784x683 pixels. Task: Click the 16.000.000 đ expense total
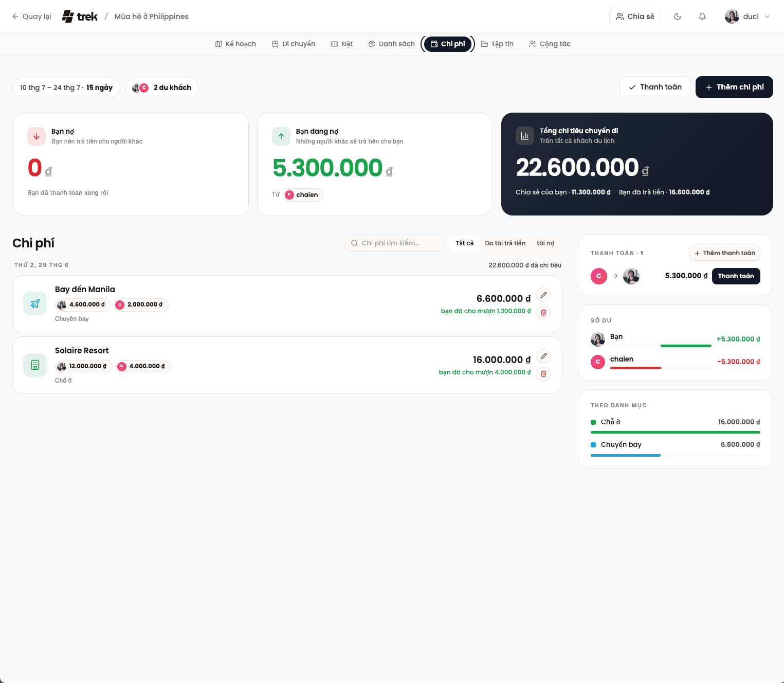point(502,360)
